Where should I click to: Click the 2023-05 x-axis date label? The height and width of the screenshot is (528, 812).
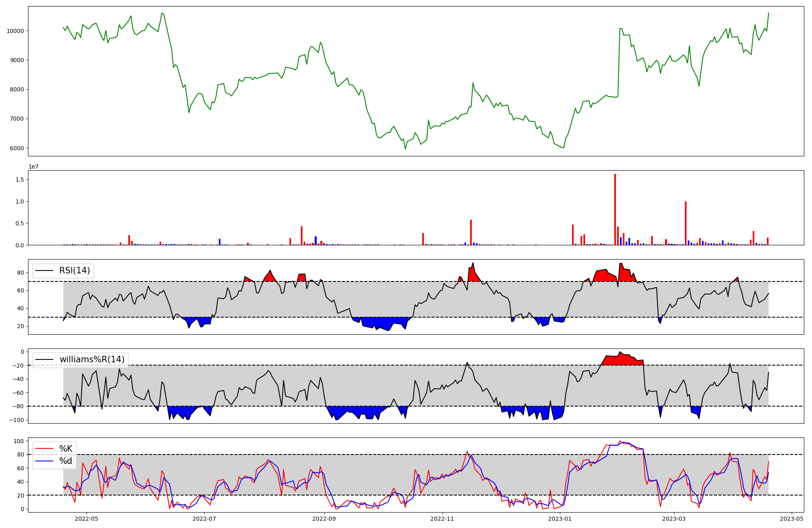pos(792,519)
